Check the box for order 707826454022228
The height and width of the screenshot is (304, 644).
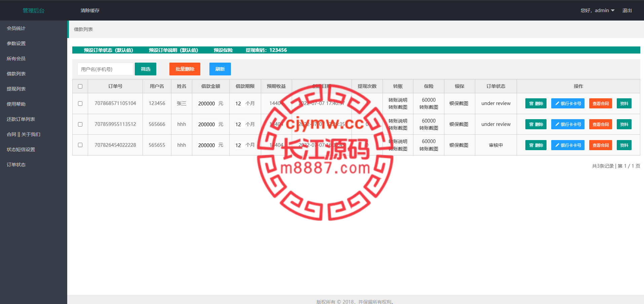pos(80,145)
